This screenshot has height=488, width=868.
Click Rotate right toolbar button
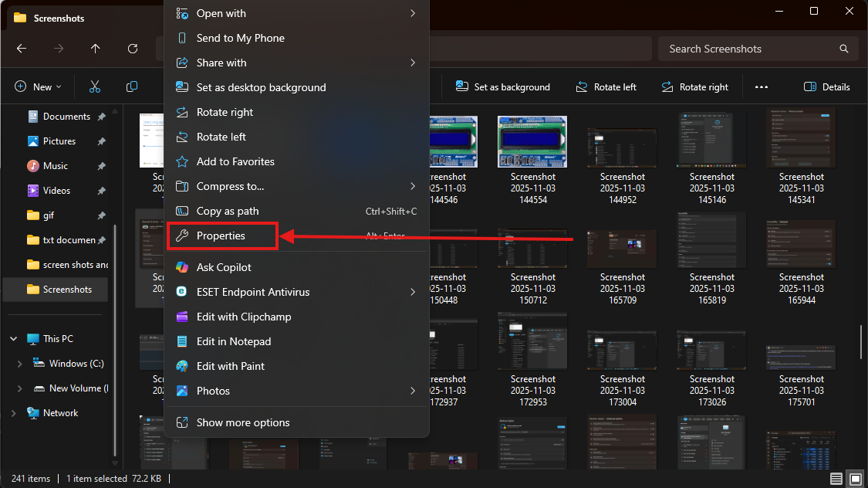pyautogui.click(x=695, y=87)
